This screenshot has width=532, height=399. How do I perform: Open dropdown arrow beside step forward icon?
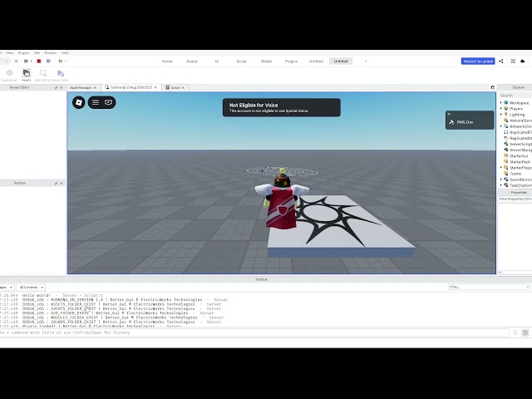(x=66, y=61)
